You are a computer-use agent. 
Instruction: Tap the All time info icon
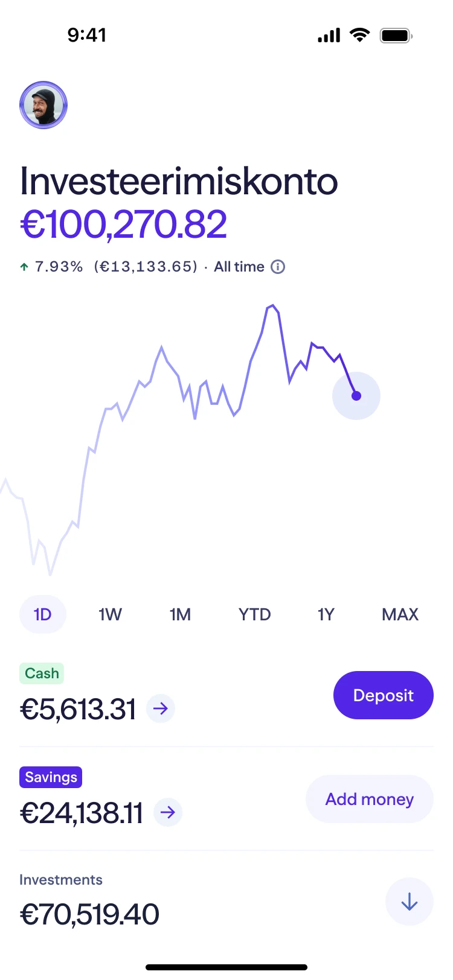pyautogui.click(x=278, y=267)
